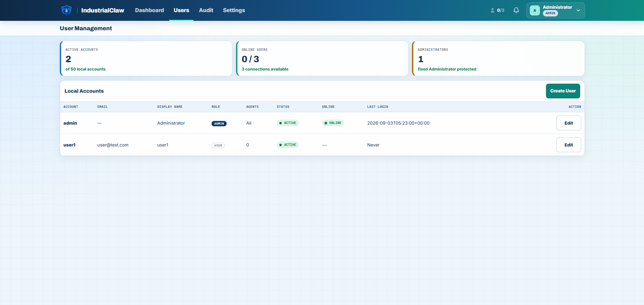Click the IndustrialClaw shield logo
Viewport: 644px width, 305px height.
66,10
